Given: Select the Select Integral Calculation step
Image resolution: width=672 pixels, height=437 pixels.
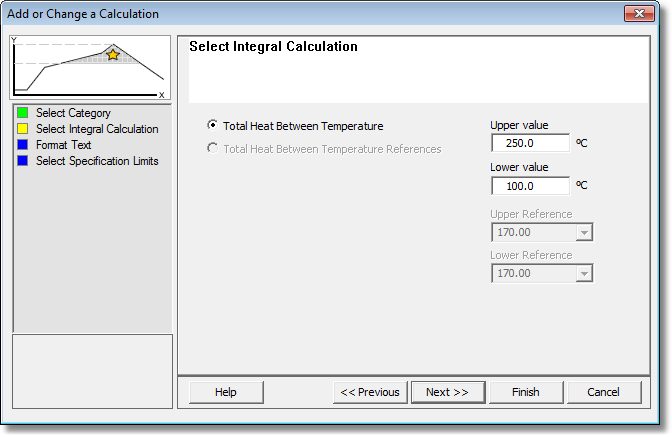Looking at the screenshot, I should pos(97,129).
